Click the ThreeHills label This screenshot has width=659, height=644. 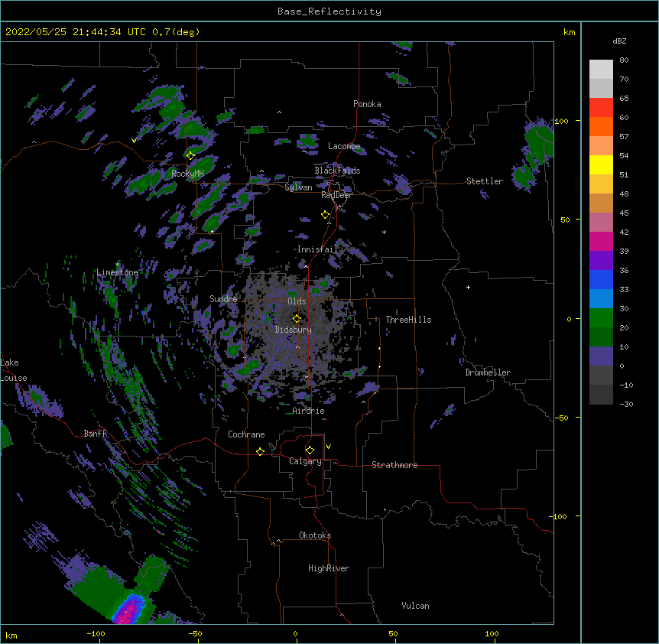coord(408,320)
